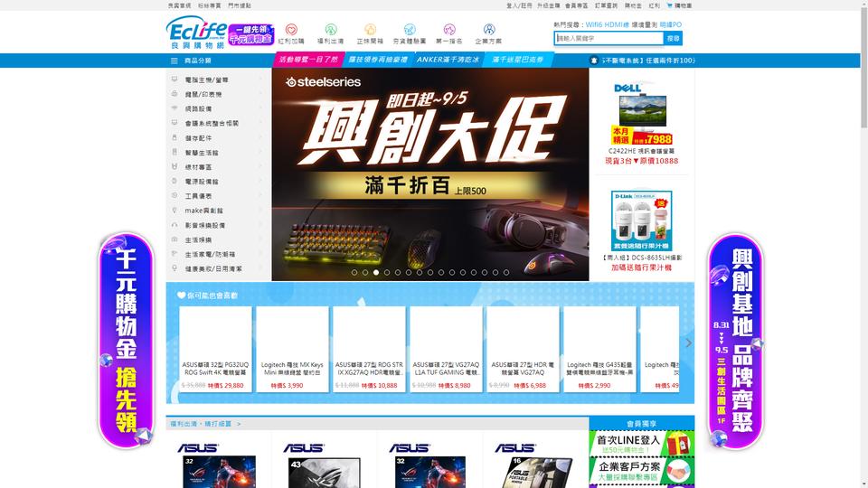868x488 pixels.
Task: Open the Dell C2422HE monitor card
Action: [x=642, y=124]
